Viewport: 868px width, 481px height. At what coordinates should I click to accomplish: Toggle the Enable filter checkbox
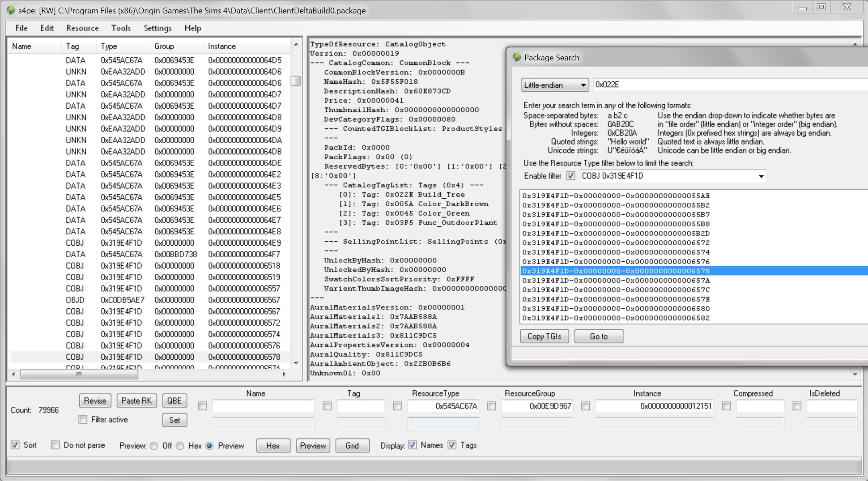pos(570,176)
